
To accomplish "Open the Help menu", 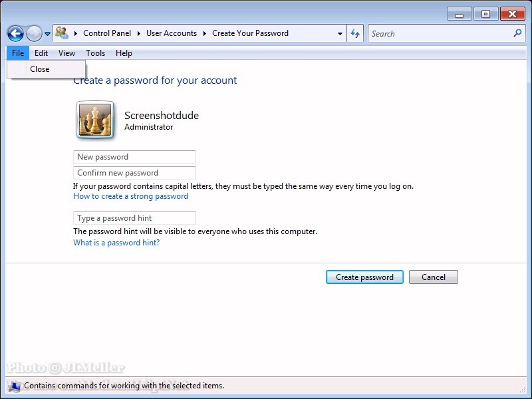I will pyautogui.click(x=124, y=53).
